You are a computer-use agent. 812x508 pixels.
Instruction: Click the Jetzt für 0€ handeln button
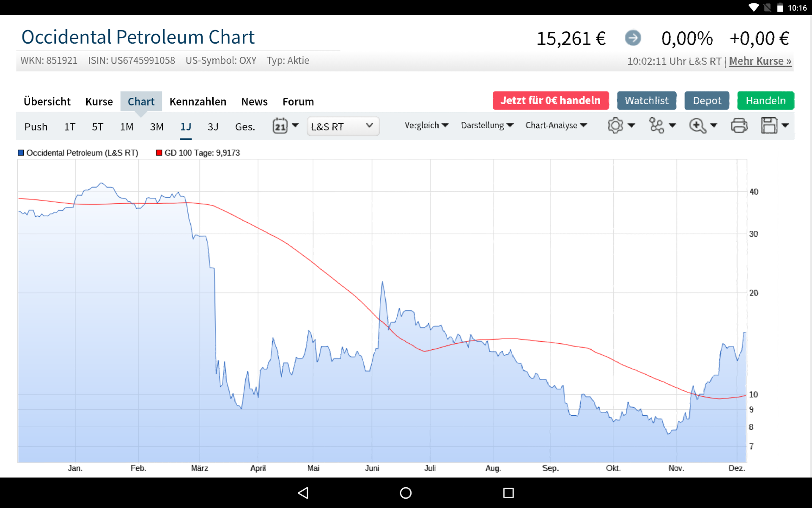550,101
